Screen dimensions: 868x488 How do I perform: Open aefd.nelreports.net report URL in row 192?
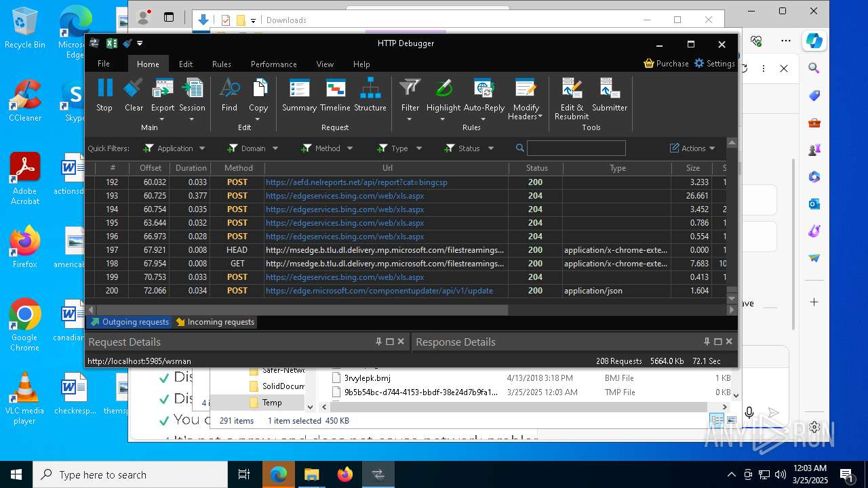point(357,182)
